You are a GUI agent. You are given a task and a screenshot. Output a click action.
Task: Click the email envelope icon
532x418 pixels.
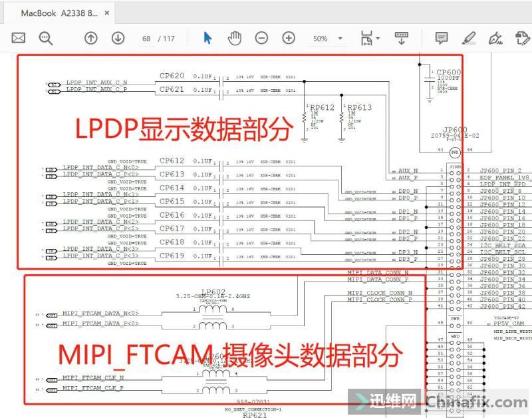19,38
